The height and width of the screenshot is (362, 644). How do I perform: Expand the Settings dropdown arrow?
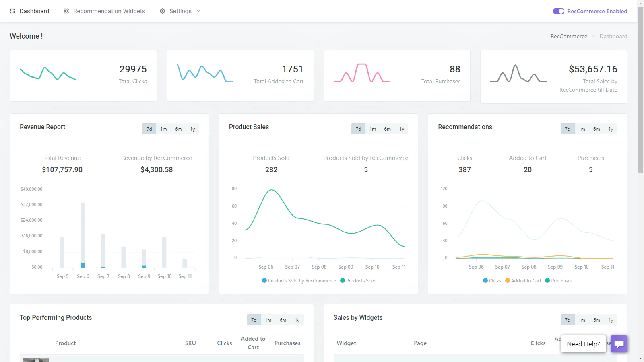coord(198,11)
